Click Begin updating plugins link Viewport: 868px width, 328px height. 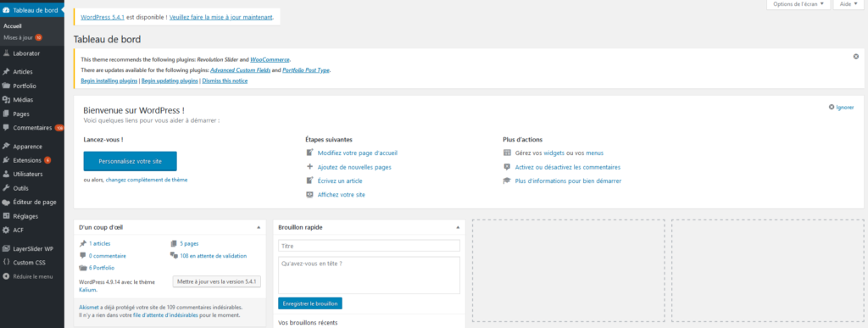point(170,81)
